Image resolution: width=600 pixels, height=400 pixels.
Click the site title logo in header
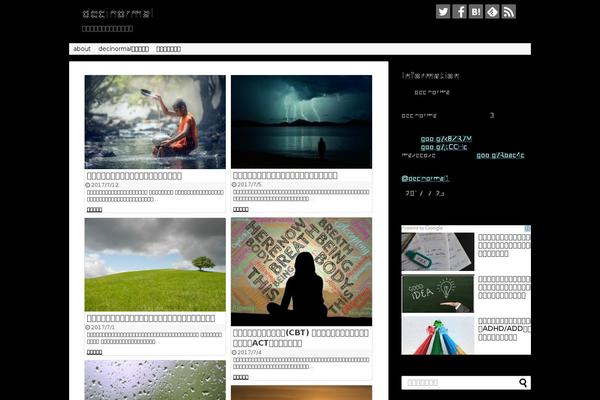pos(117,14)
